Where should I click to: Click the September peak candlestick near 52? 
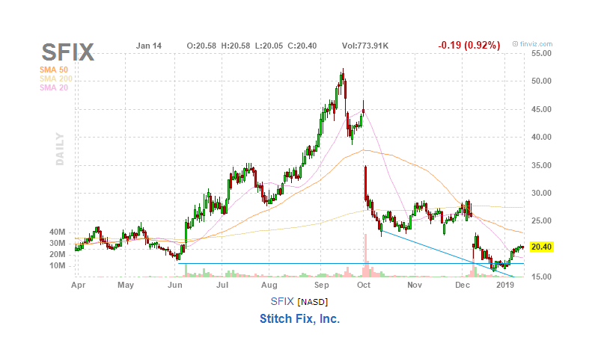343,78
